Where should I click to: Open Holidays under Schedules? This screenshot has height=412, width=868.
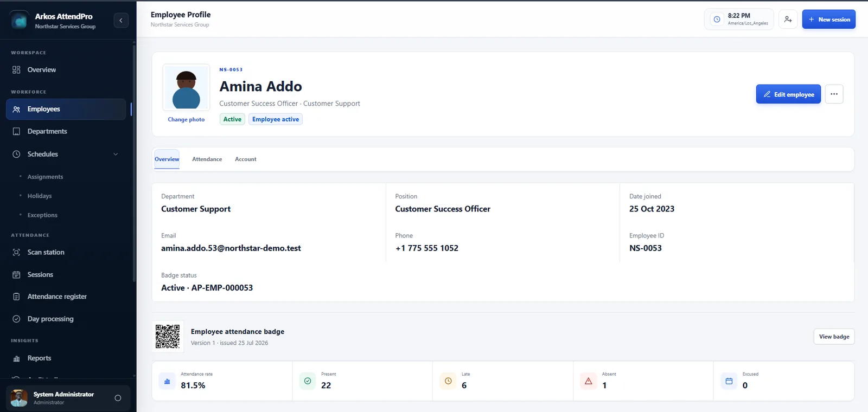coord(40,196)
